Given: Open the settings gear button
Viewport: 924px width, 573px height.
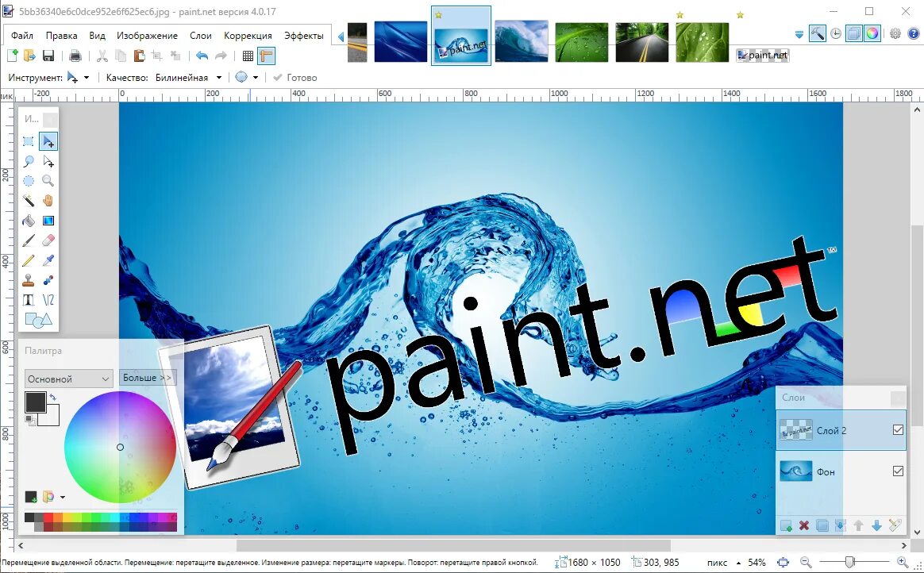Looking at the screenshot, I should click(895, 33).
